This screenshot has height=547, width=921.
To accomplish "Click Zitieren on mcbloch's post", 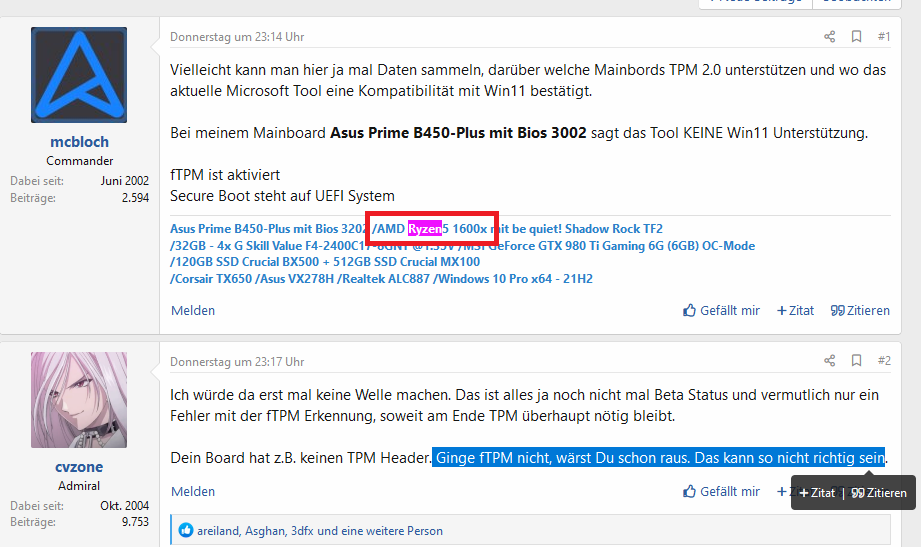I will pos(860,310).
